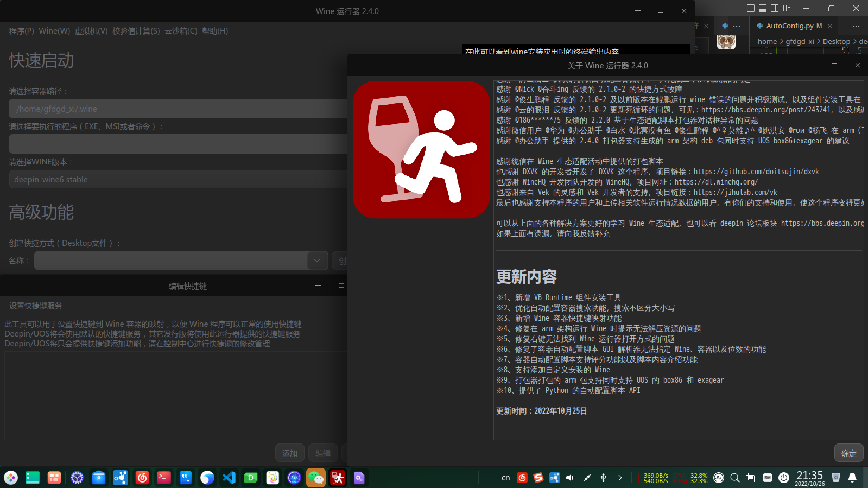Toggle primary side bar in VS Code

point(751,8)
